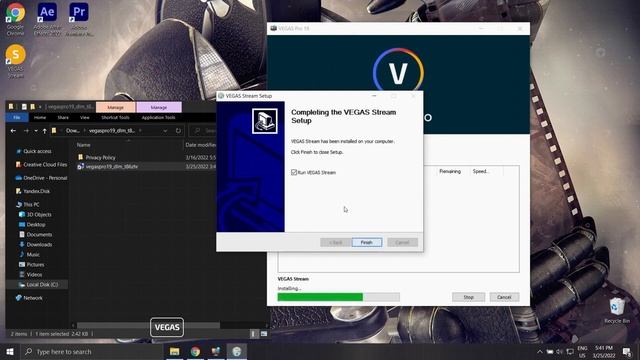Sort files by Date modified column
The image size is (640, 360).
point(200,145)
